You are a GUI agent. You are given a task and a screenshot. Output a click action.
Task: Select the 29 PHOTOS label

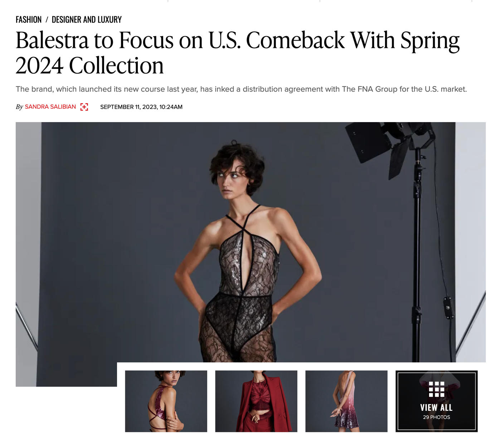437,417
